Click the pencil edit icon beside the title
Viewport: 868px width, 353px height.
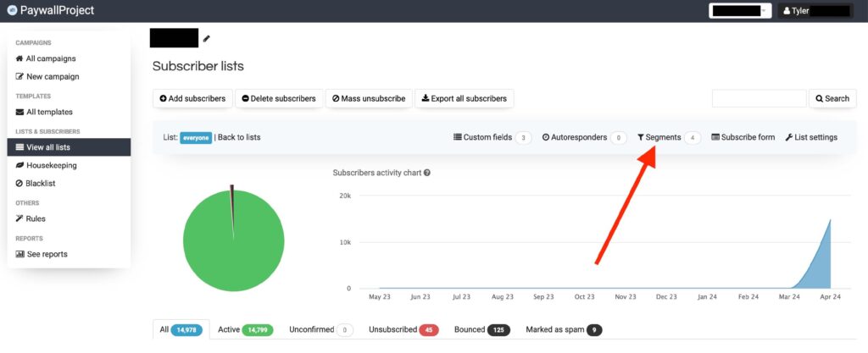(206, 38)
